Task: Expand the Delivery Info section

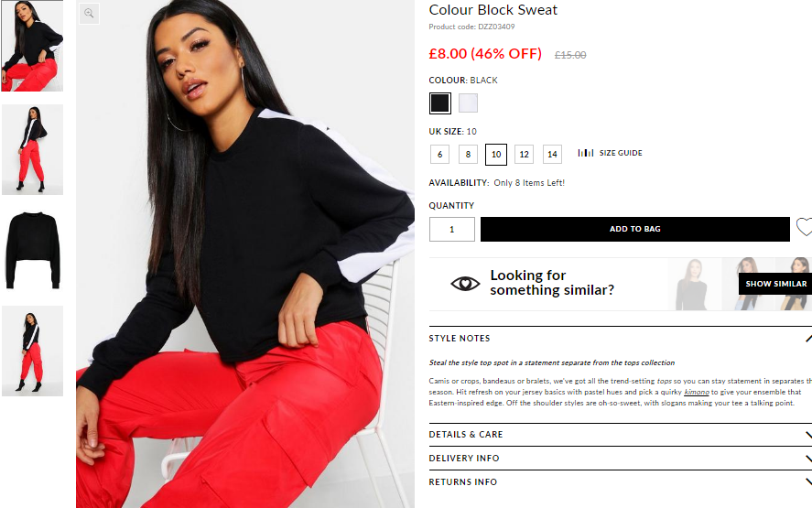Action: click(x=621, y=459)
